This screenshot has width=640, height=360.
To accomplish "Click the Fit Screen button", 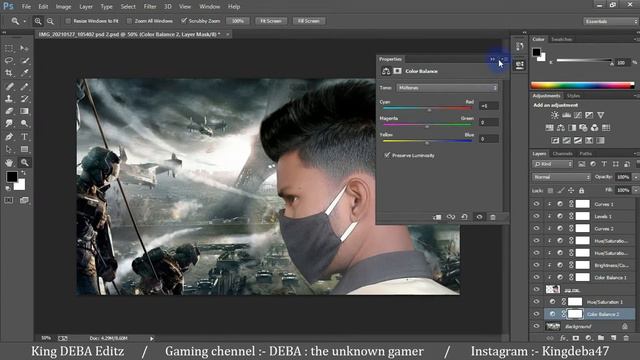I will coord(271,21).
